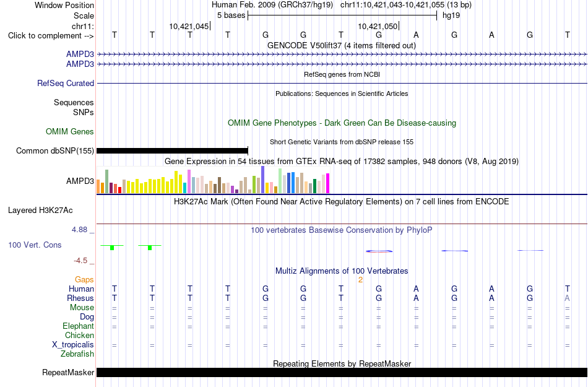Viewport: 588px width, 387px height.
Task: Select the Chicken species row label
Action: click(x=79, y=335)
